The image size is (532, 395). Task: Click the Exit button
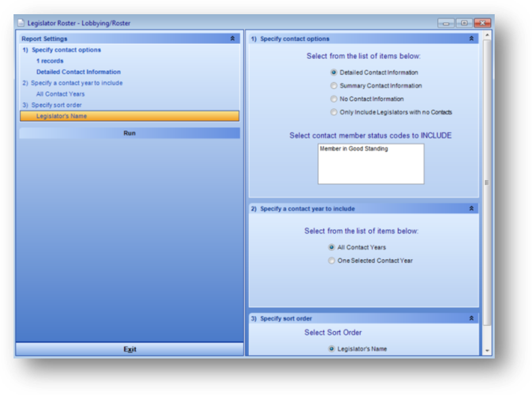(129, 349)
